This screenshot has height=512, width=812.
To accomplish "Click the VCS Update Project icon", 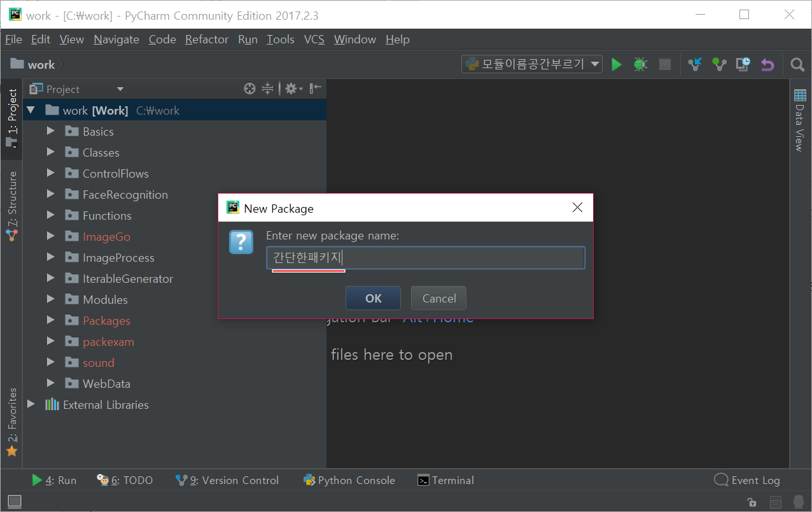I will coord(695,64).
